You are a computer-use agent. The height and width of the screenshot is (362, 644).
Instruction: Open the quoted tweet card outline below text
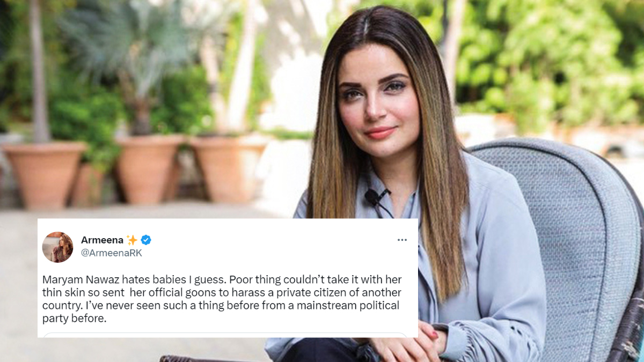[225, 335]
